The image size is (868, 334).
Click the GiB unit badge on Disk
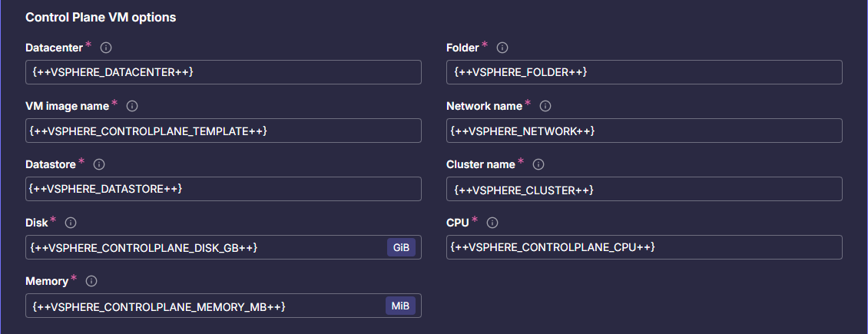pos(401,247)
